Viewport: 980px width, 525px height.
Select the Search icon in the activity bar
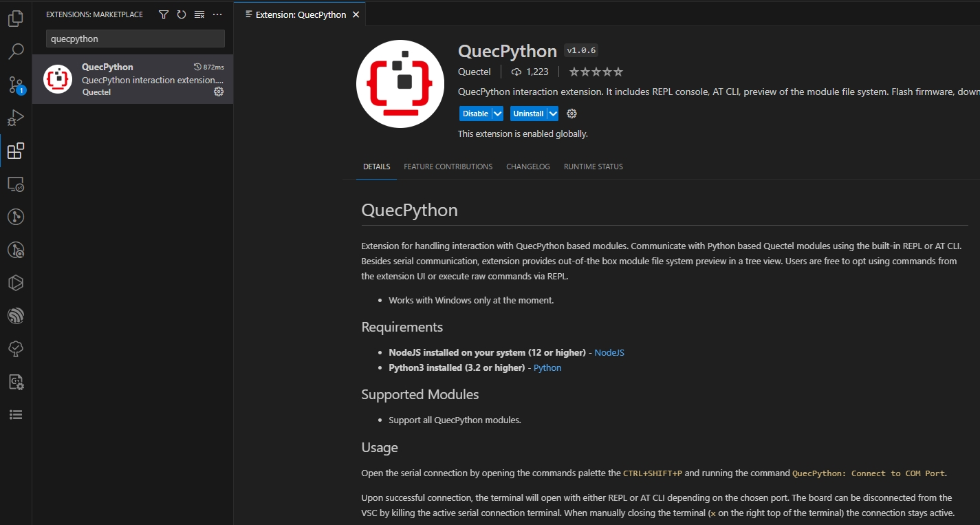(x=15, y=50)
